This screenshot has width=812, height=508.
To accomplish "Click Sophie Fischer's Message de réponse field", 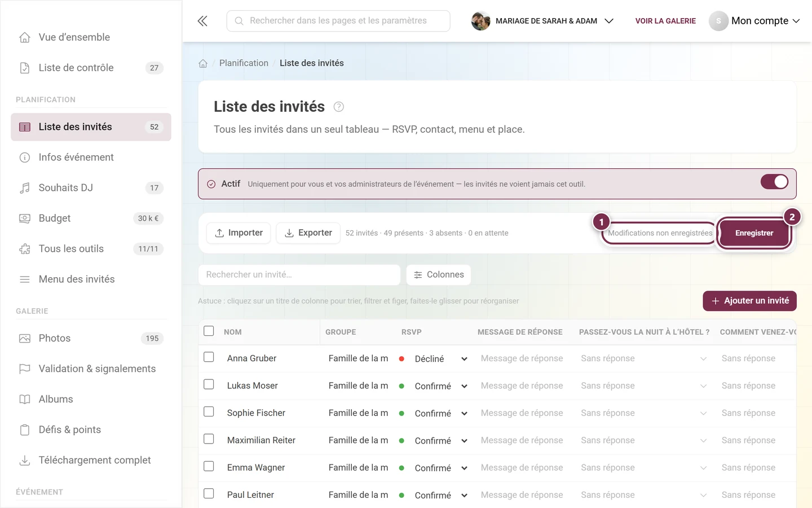I will [x=522, y=413].
